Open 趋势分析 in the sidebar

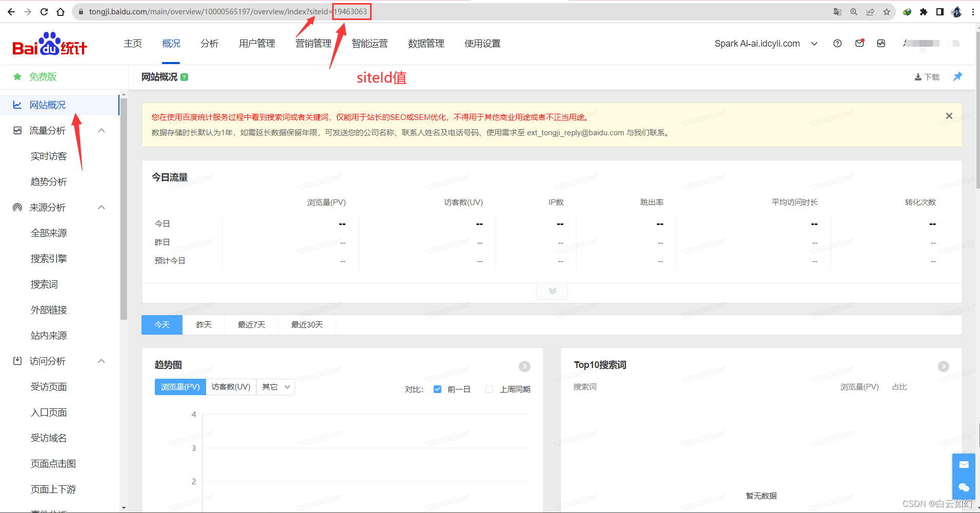tap(49, 182)
